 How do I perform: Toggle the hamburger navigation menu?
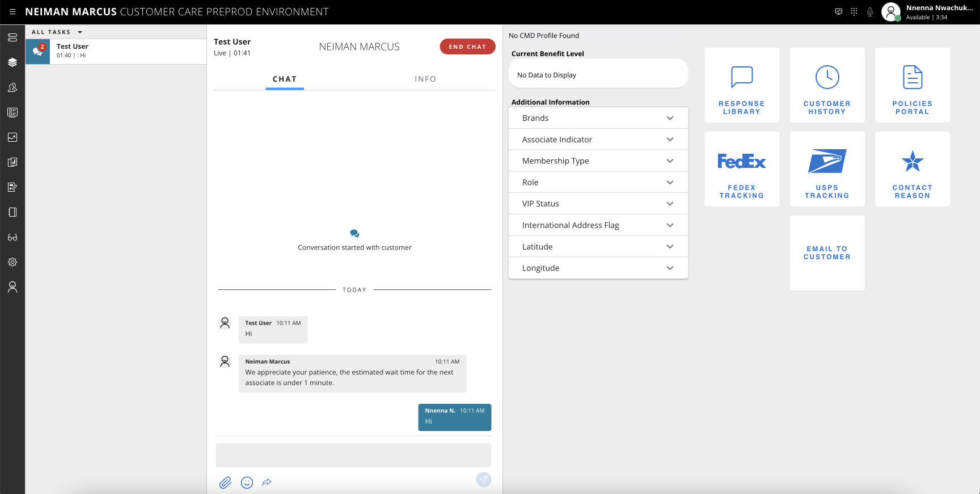12,12
